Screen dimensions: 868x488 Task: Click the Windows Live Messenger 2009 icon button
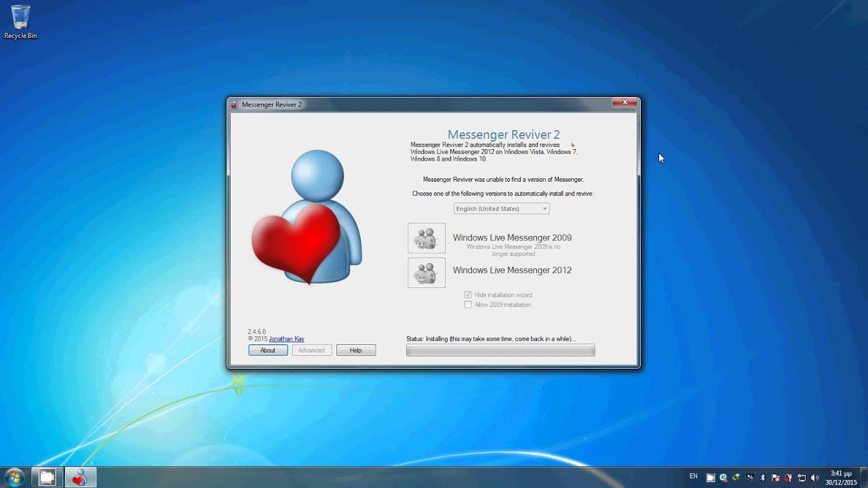[427, 239]
